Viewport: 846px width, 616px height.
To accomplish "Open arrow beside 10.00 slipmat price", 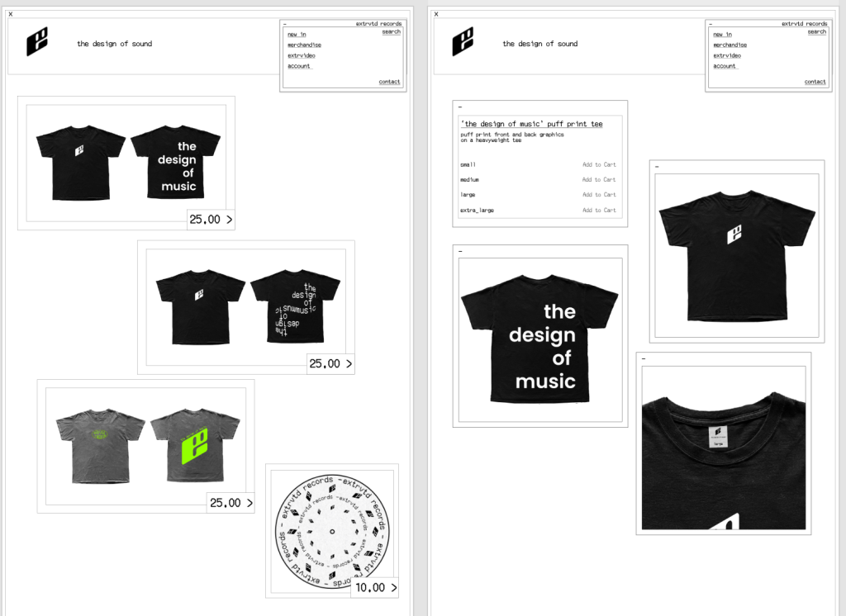I will coord(394,587).
